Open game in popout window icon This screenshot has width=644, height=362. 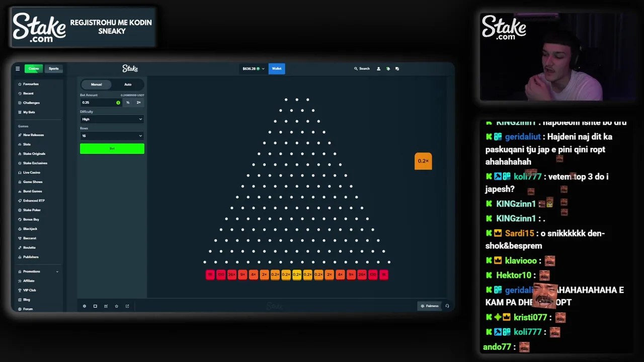click(127, 306)
